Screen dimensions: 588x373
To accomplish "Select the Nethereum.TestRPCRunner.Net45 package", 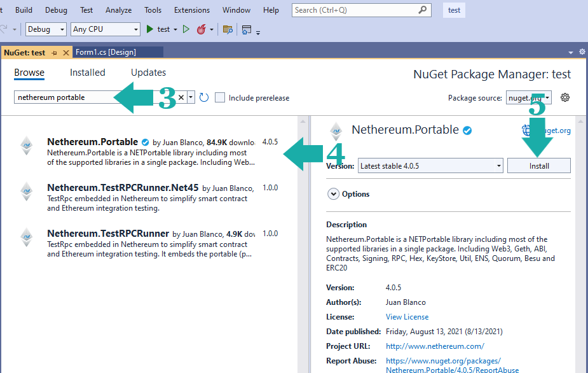I will pos(123,188).
